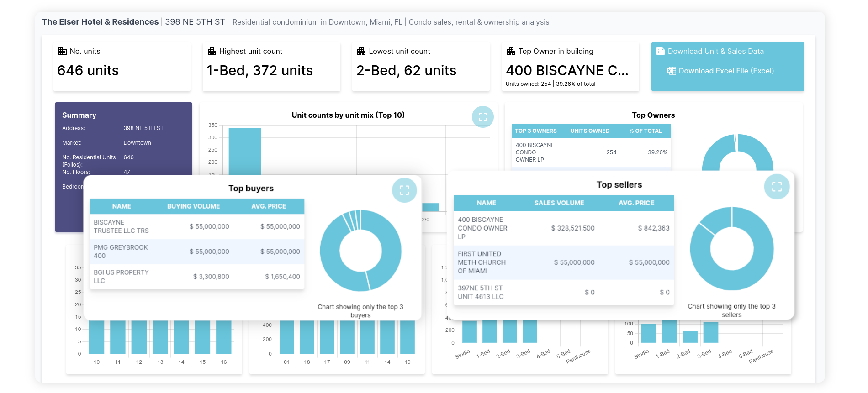Select the PMG GREYBROOK 400 buyer row
Viewport: 868px width, 393px height.
[x=197, y=252]
